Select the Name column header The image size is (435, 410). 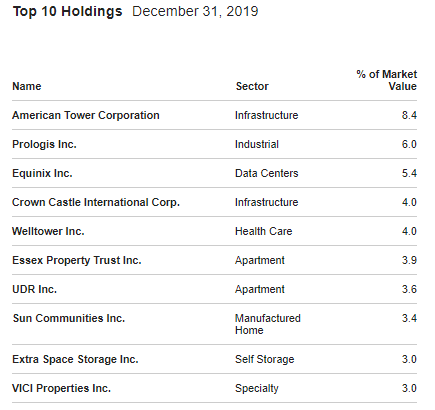[27, 86]
